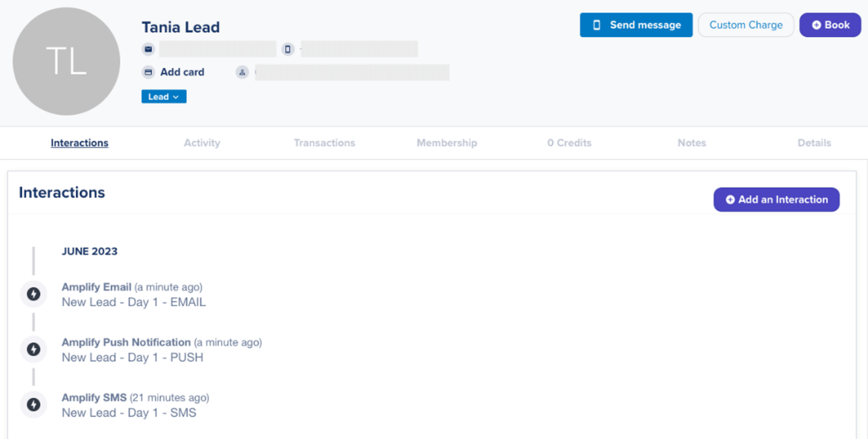
Task: Click the mobile phone icon by number
Action: pyautogui.click(x=288, y=49)
